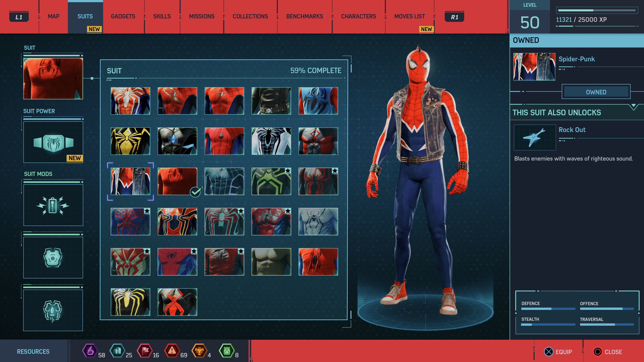Click the orange challenge token icon
Image resolution: width=644 pixels, height=362 pixels.
tap(199, 351)
